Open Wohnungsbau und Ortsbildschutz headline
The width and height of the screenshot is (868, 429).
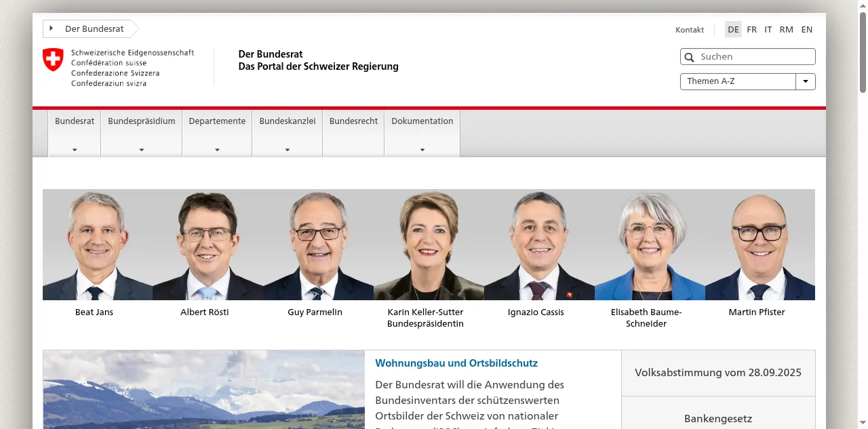coord(456,363)
